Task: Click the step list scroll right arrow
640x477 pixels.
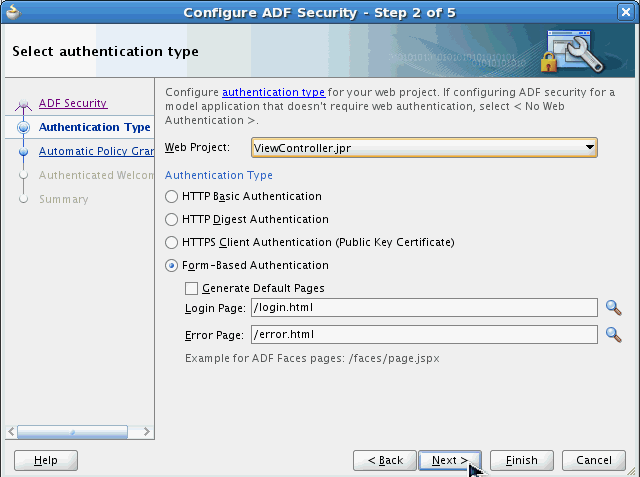Action: click(147, 432)
